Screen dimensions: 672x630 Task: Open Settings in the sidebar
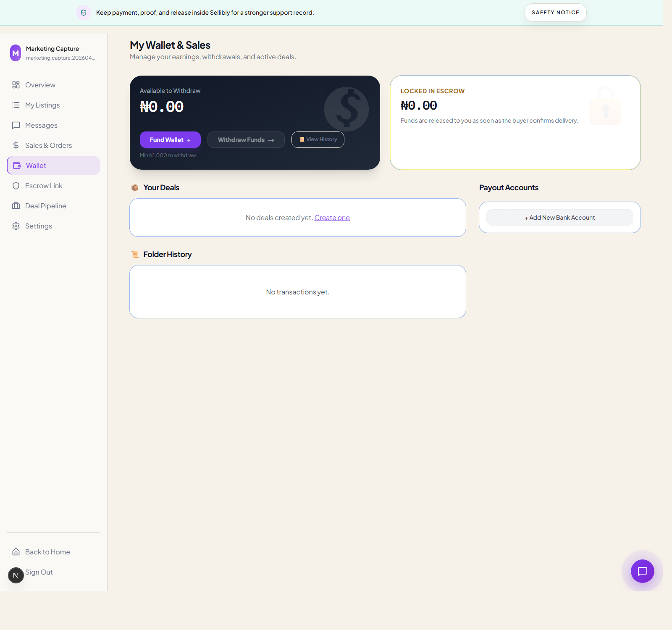coord(53,226)
